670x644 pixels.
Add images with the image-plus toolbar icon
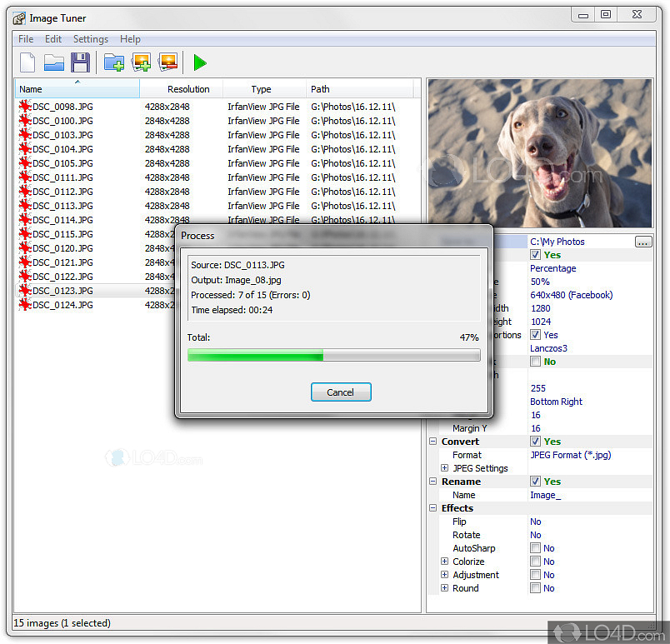click(141, 62)
